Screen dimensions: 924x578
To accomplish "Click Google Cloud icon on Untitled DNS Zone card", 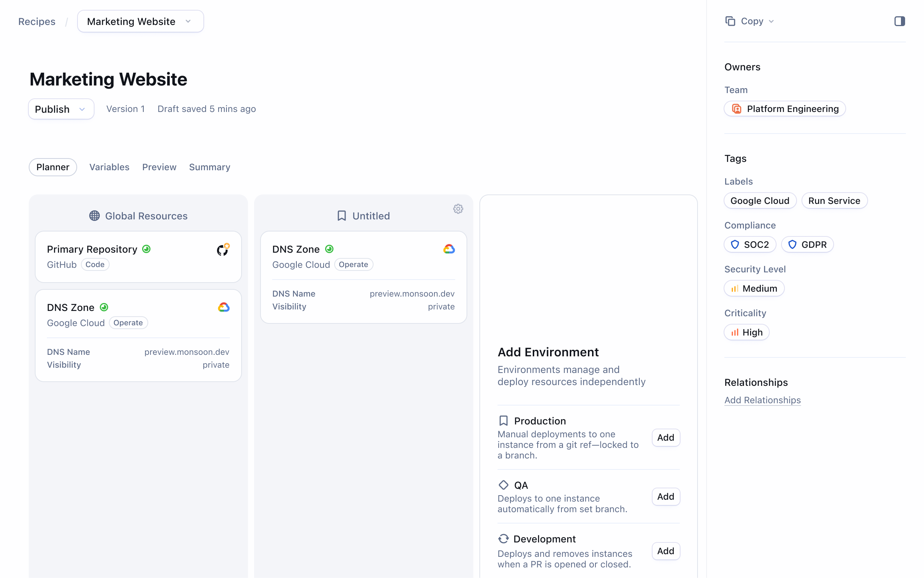I will pyautogui.click(x=449, y=249).
